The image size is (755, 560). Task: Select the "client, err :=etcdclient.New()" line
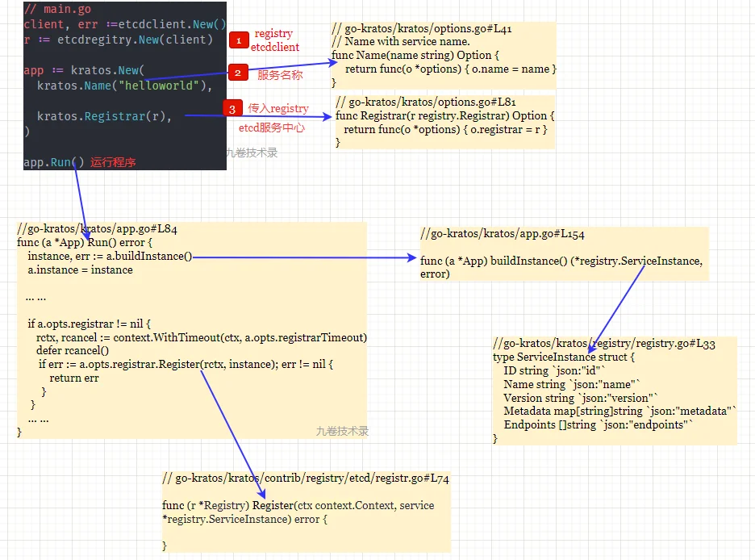(x=125, y=24)
